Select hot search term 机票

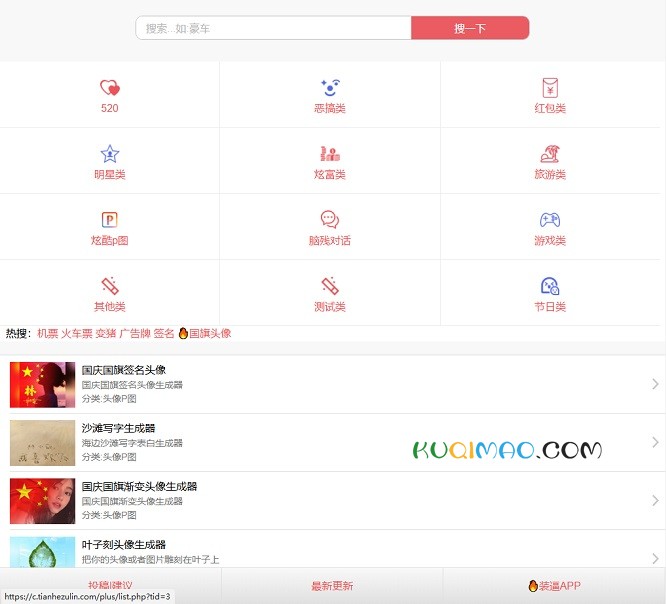[x=48, y=333]
